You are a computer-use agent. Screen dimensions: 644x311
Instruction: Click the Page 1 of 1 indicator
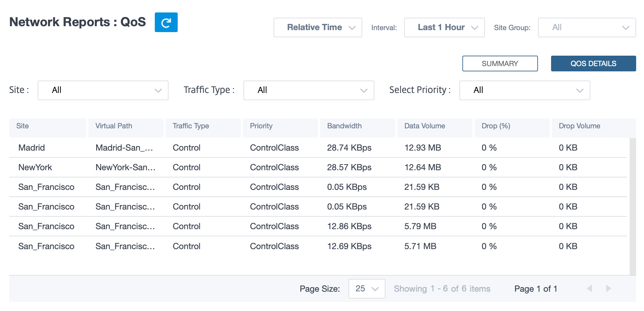click(x=536, y=289)
